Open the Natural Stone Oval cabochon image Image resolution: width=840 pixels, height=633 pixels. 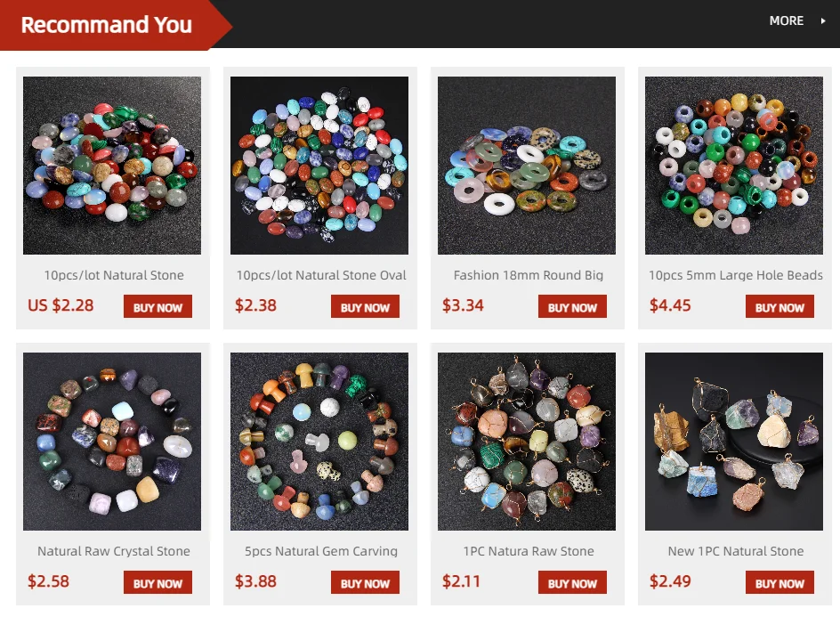coord(319,165)
